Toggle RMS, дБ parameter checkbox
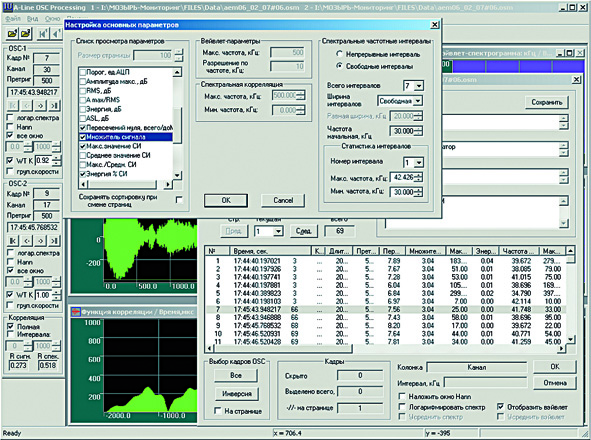The width and height of the screenshot is (591, 440). point(83,90)
